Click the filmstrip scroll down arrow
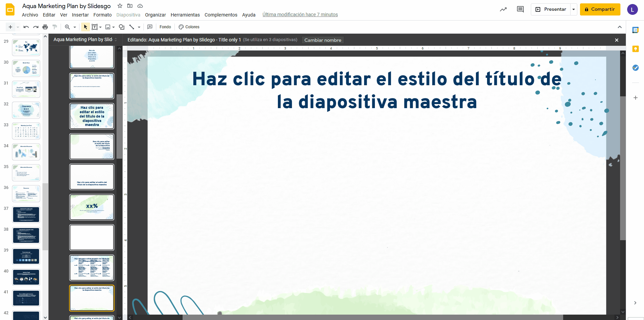 [x=45, y=317]
